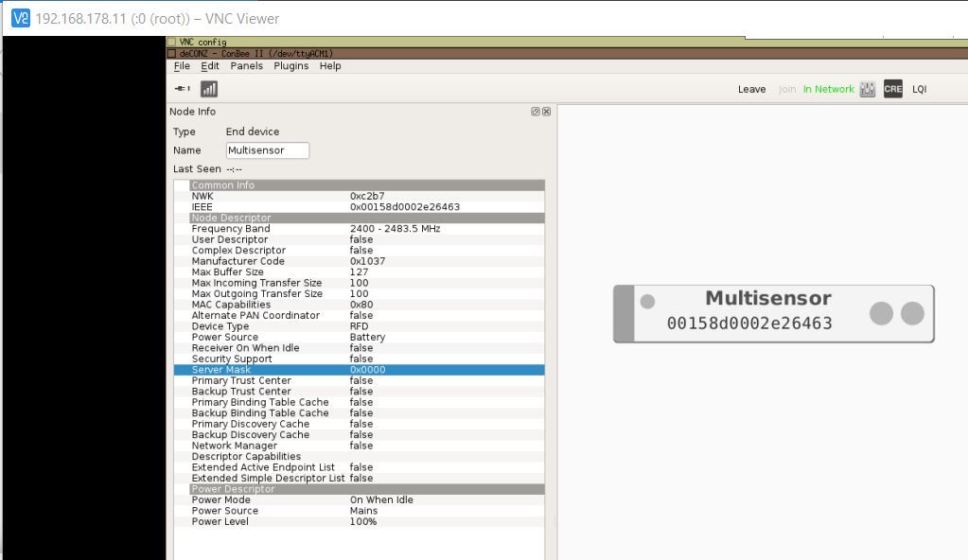Click the VNC Viewer app logo icon
968x560 pixels.
pos(21,18)
